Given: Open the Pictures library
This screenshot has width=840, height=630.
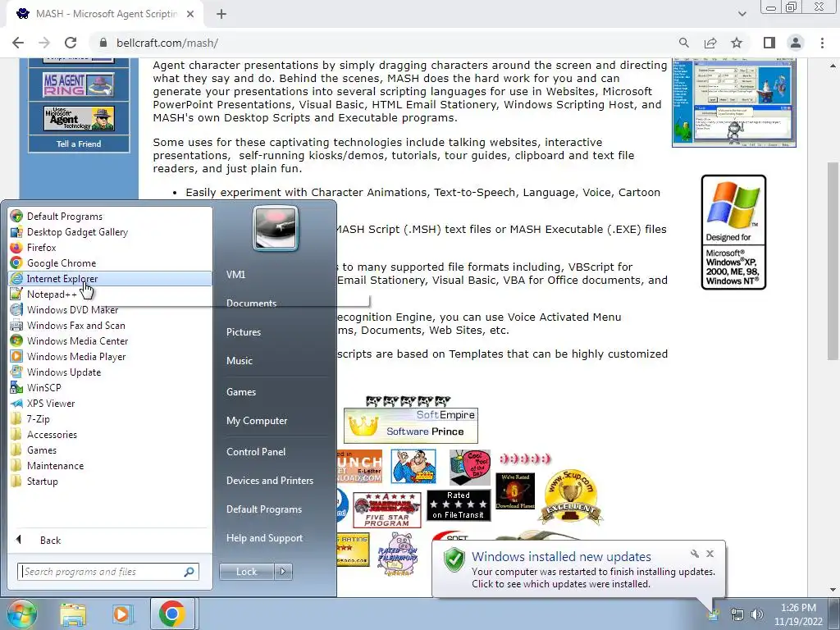Looking at the screenshot, I should (243, 332).
